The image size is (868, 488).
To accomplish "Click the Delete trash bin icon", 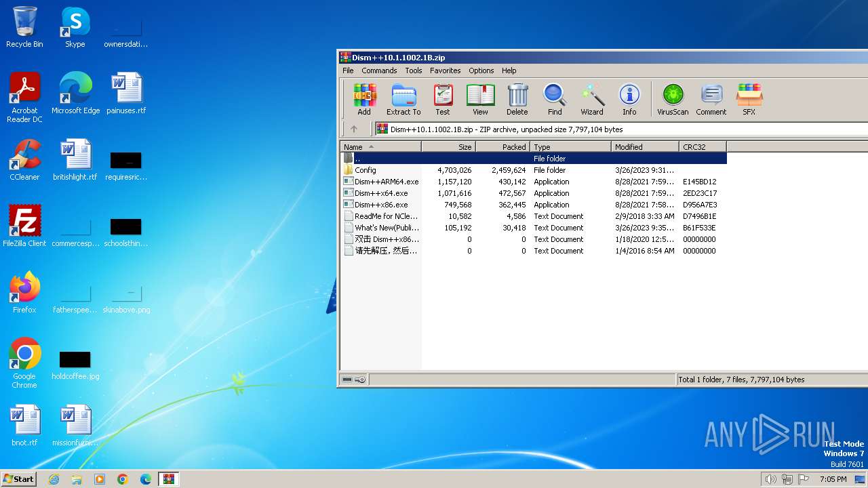I will coord(517,99).
